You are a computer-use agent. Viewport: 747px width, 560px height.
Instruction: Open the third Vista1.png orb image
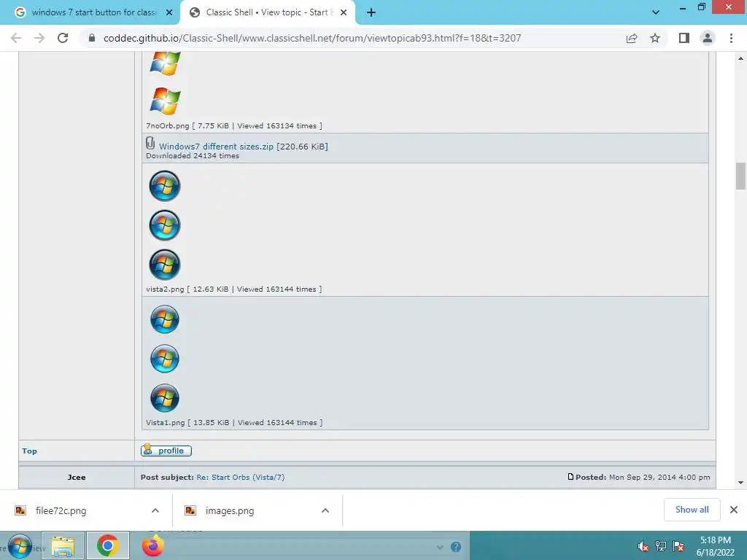(x=165, y=398)
